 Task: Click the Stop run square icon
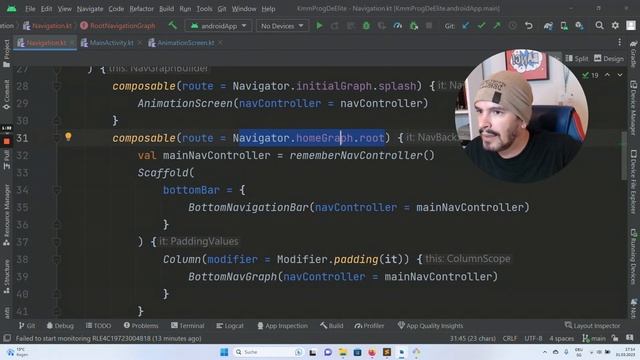(x=429, y=26)
